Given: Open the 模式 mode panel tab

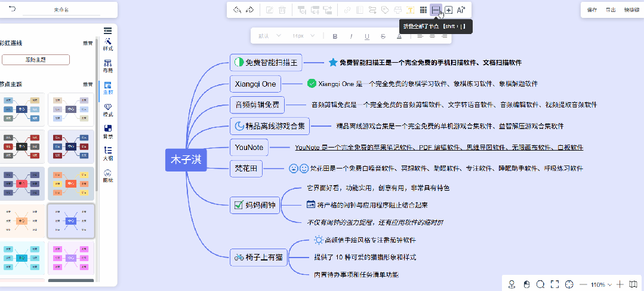Looking at the screenshot, I should (108, 110).
